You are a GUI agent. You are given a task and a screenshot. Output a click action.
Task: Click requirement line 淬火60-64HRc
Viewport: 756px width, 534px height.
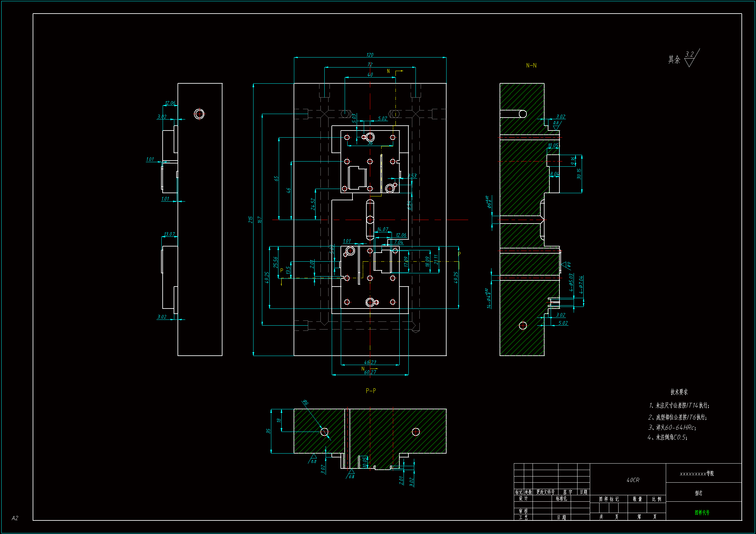[672, 427]
